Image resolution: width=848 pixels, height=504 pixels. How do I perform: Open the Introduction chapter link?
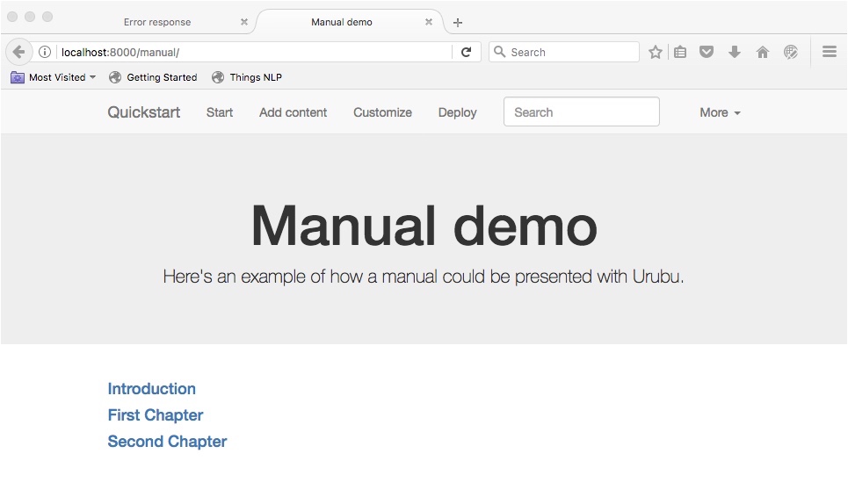coord(151,389)
